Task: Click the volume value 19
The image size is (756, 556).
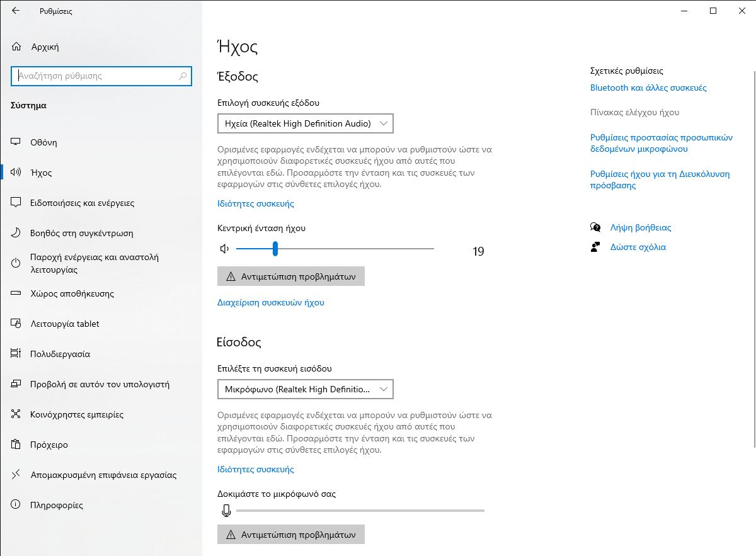Action: click(478, 252)
